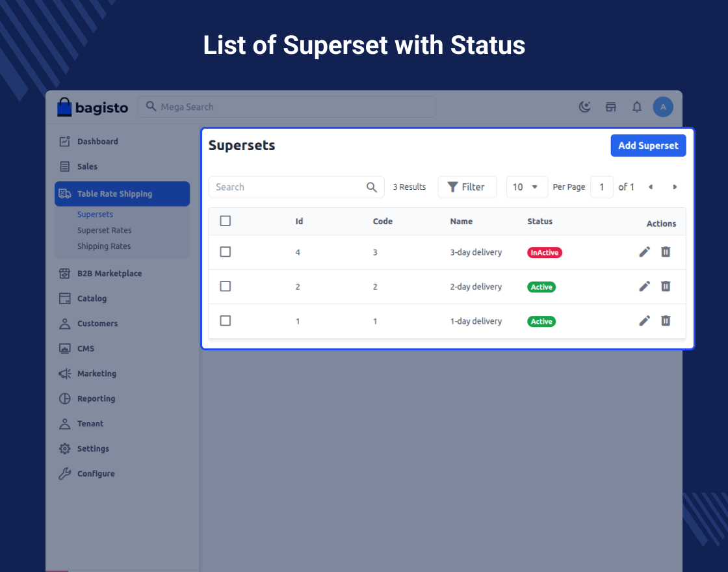Focus the supersets Search field
Image resolution: width=728 pixels, height=572 pixels.
[x=296, y=187]
